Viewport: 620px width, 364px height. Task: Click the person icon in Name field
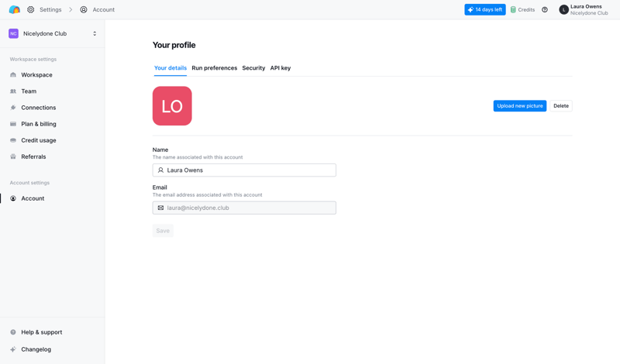coord(160,170)
